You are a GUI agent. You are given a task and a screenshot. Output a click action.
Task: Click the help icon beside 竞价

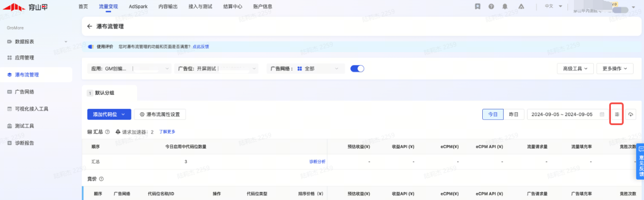point(101,179)
